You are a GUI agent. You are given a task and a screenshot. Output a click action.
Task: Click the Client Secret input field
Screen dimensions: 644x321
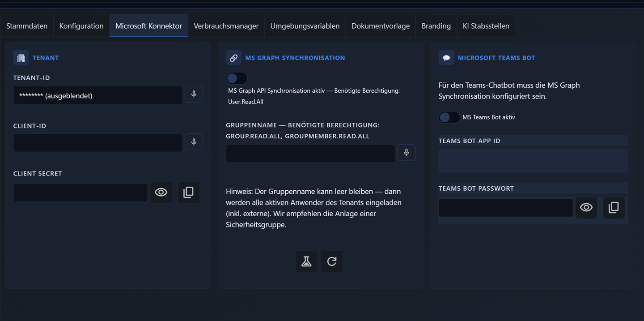click(x=80, y=193)
